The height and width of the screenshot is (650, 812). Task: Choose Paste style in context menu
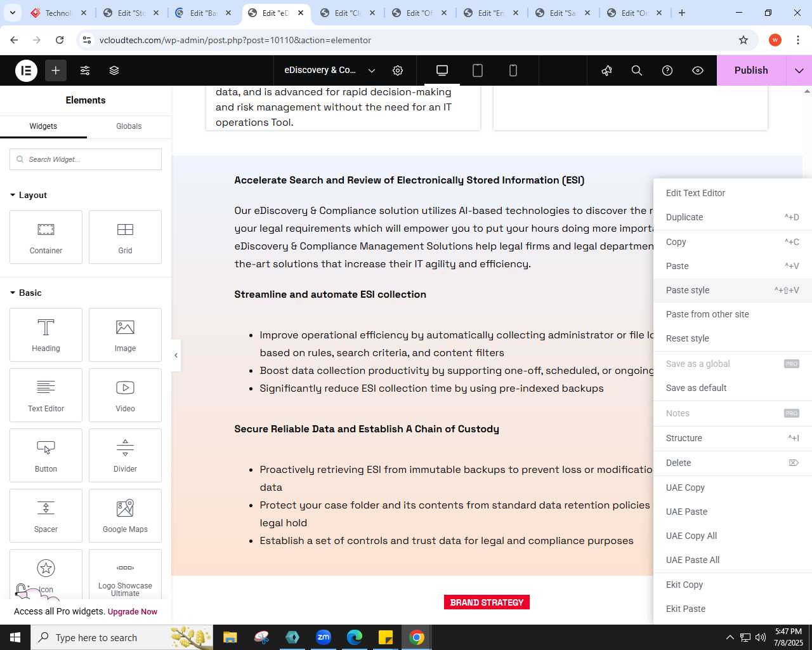pos(733,290)
